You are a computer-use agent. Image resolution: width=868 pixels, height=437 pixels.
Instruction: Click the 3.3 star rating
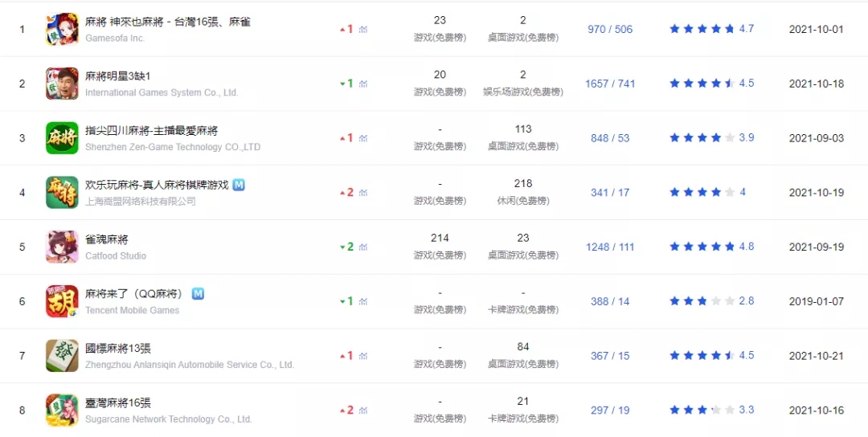[x=711, y=410]
